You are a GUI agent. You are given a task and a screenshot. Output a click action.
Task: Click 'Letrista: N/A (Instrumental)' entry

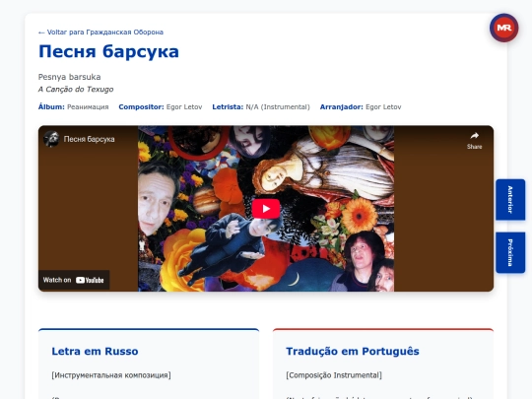coord(261,107)
